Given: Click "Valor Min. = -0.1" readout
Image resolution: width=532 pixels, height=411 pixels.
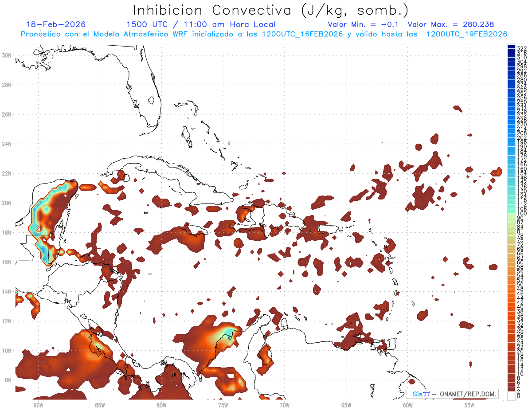Looking at the screenshot, I should [364, 25].
